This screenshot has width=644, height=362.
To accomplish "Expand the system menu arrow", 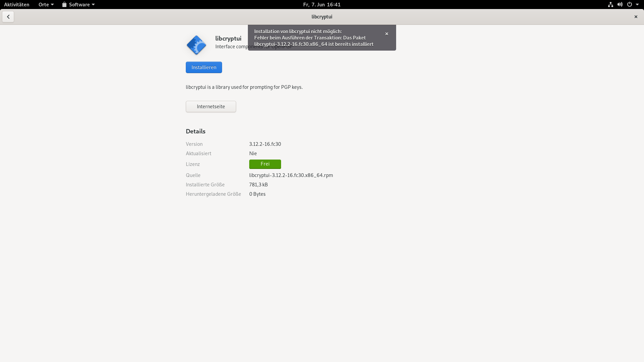I will pos(637,5).
